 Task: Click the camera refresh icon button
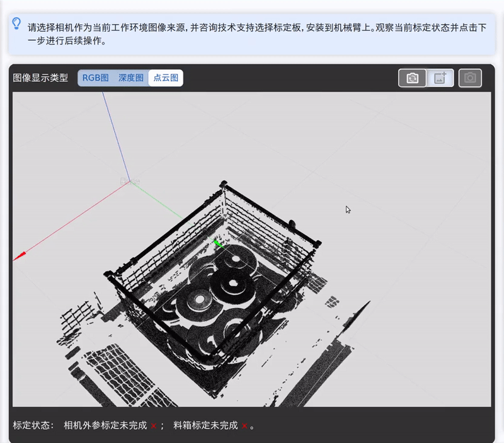point(412,78)
